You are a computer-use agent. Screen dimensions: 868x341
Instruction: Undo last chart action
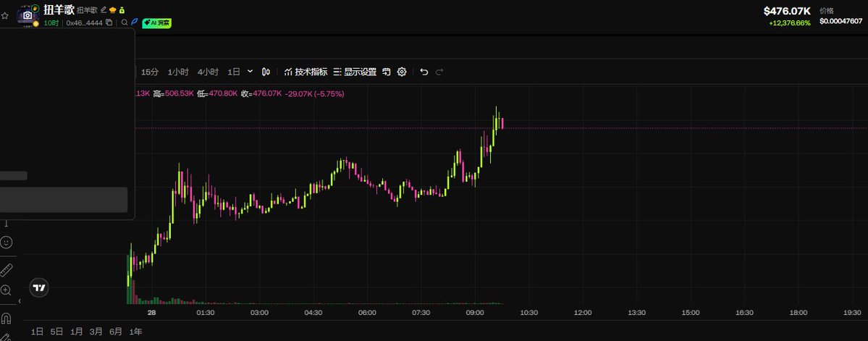coord(424,72)
